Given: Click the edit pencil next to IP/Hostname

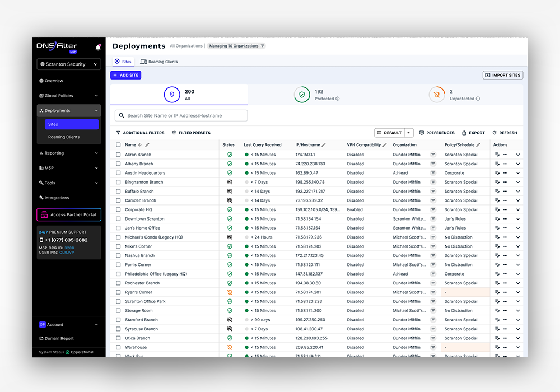Looking at the screenshot, I should [324, 145].
